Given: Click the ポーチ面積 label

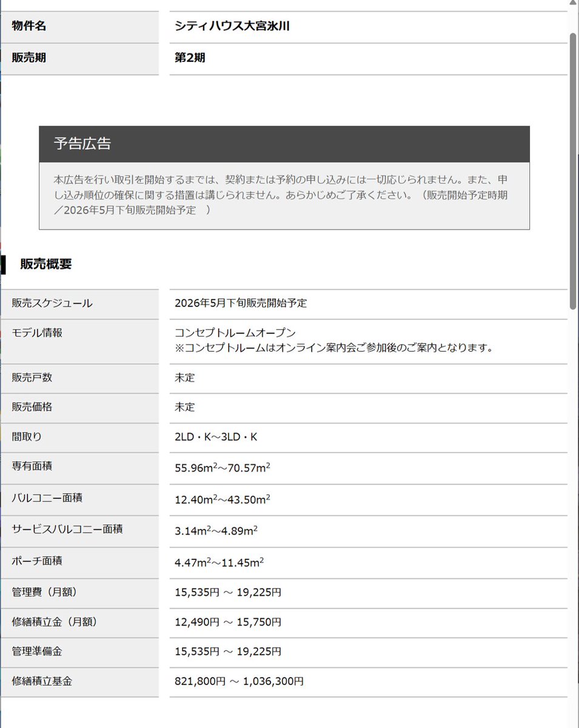Looking at the screenshot, I should (x=37, y=561).
